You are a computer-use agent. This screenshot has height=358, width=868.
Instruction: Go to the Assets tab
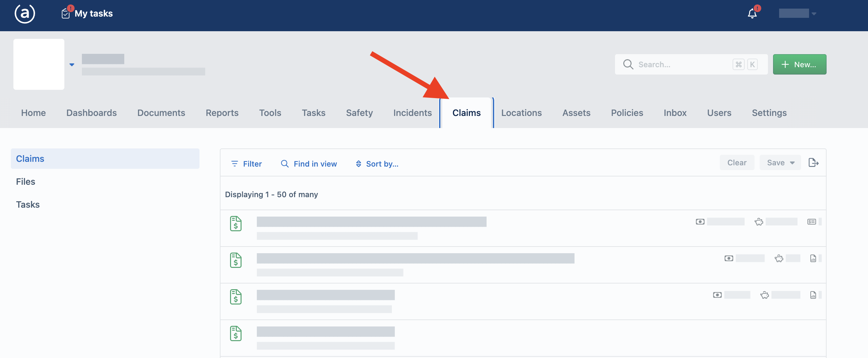(576, 113)
